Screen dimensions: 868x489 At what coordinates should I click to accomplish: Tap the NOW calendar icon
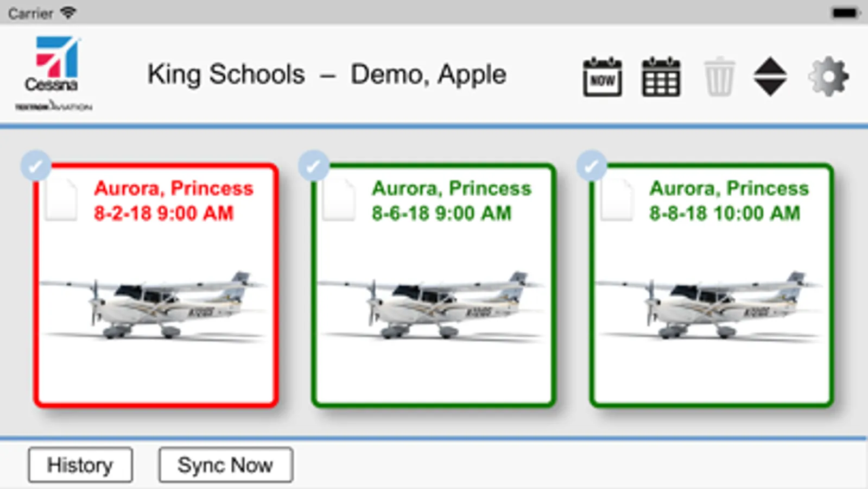[x=603, y=77]
